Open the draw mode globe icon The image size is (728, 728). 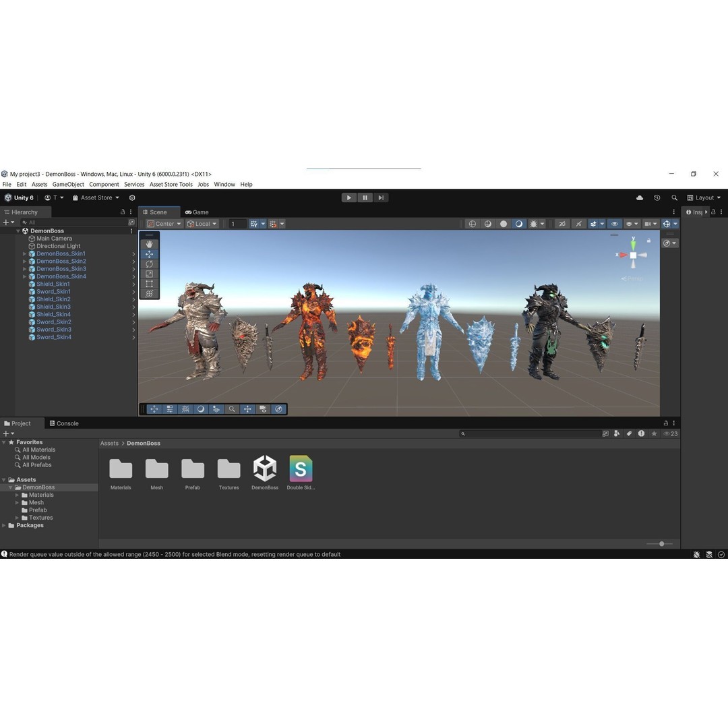point(472,224)
